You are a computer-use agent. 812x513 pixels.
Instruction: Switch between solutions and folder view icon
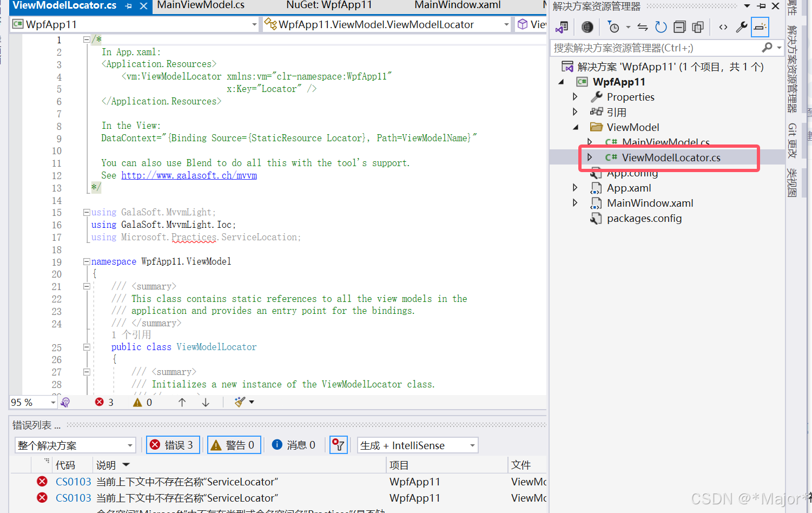click(562, 27)
